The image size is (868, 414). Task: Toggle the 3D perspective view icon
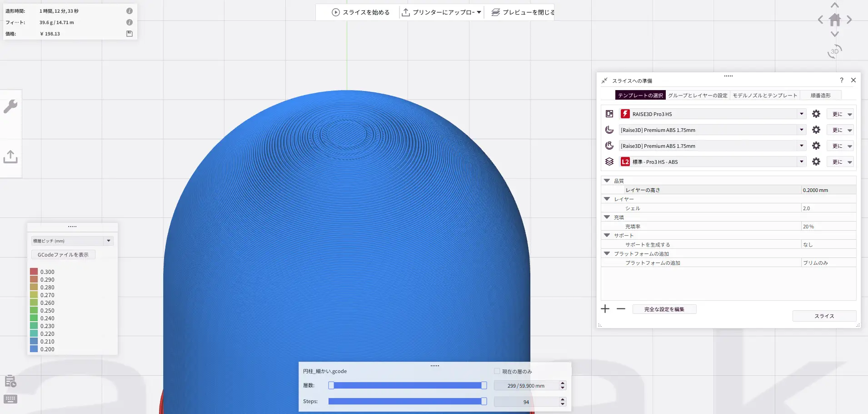click(x=835, y=51)
